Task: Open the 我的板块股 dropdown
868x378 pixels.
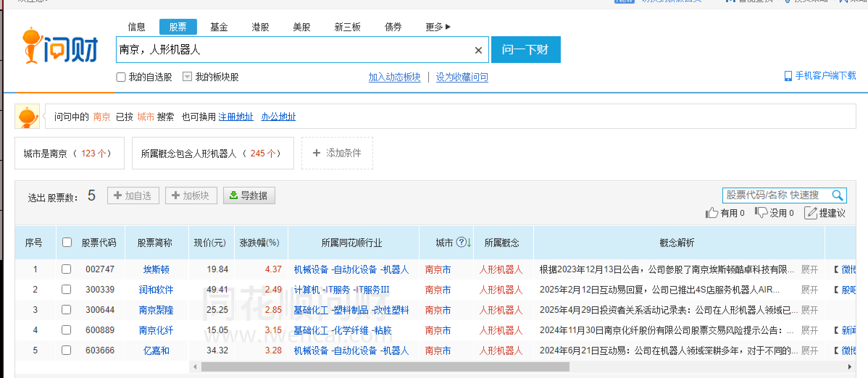Action: (x=187, y=76)
